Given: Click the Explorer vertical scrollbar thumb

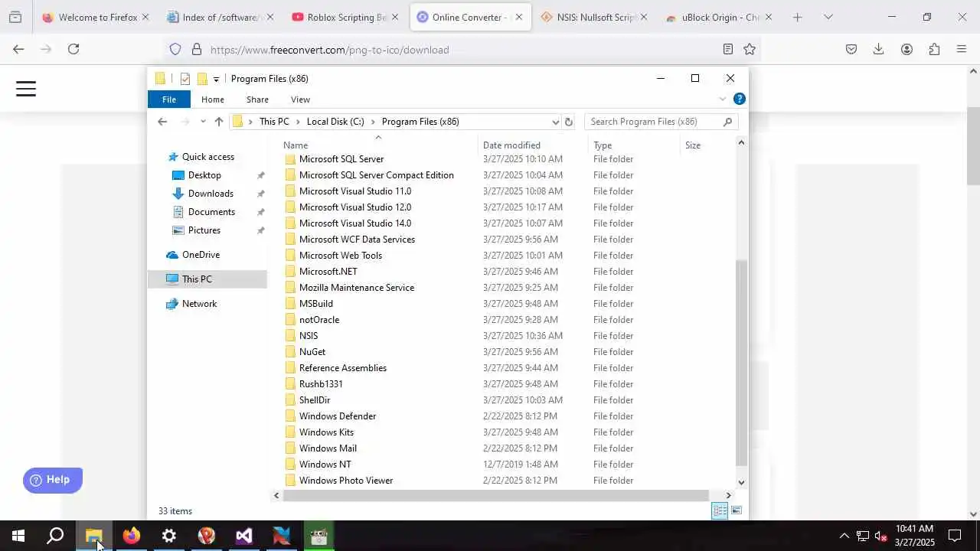Looking at the screenshot, I should (741, 362).
